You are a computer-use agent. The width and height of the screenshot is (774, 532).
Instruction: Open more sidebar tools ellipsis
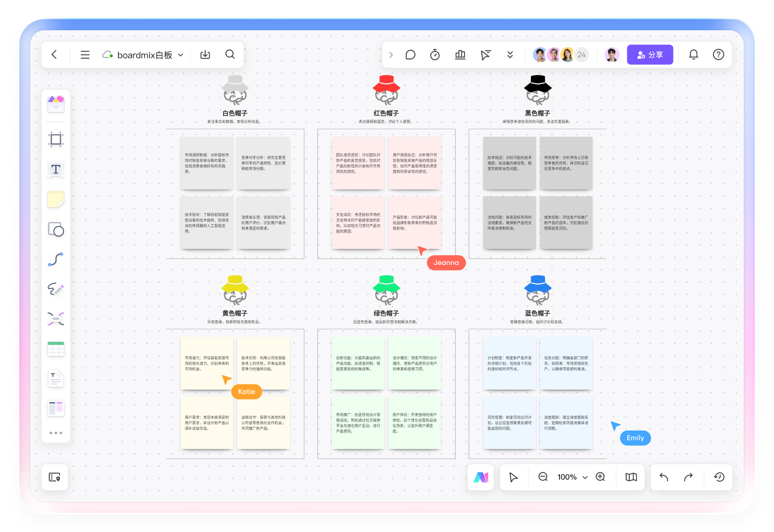coord(56,433)
